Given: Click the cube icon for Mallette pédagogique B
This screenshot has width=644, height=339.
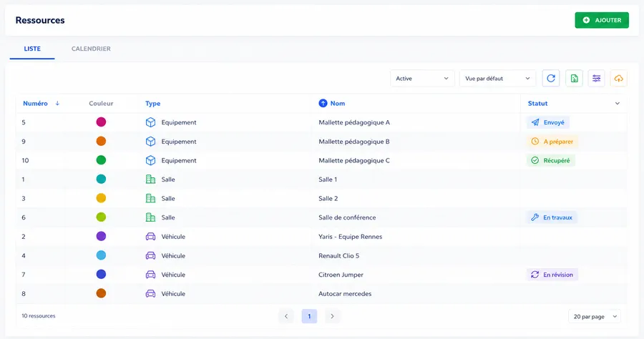Looking at the screenshot, I should (x=151, y=142).
